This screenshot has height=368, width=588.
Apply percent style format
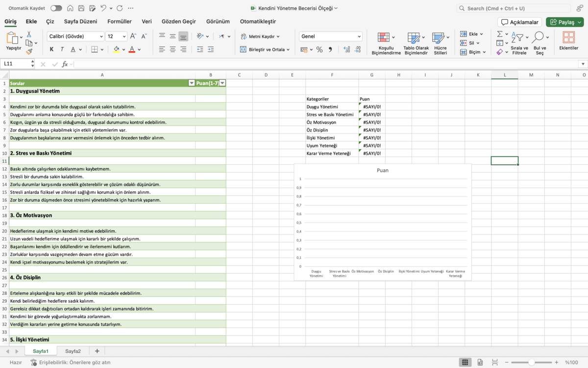click(319, 50)
